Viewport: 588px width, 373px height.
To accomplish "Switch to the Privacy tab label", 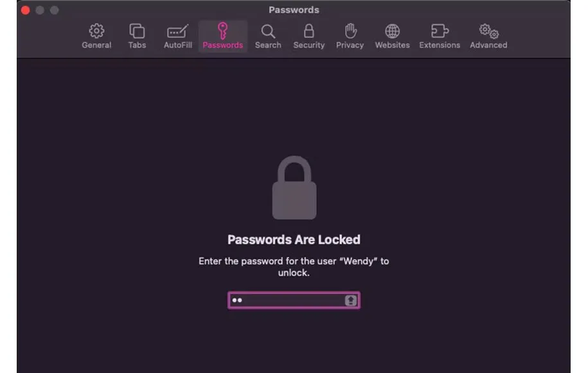I will (350, 45).
